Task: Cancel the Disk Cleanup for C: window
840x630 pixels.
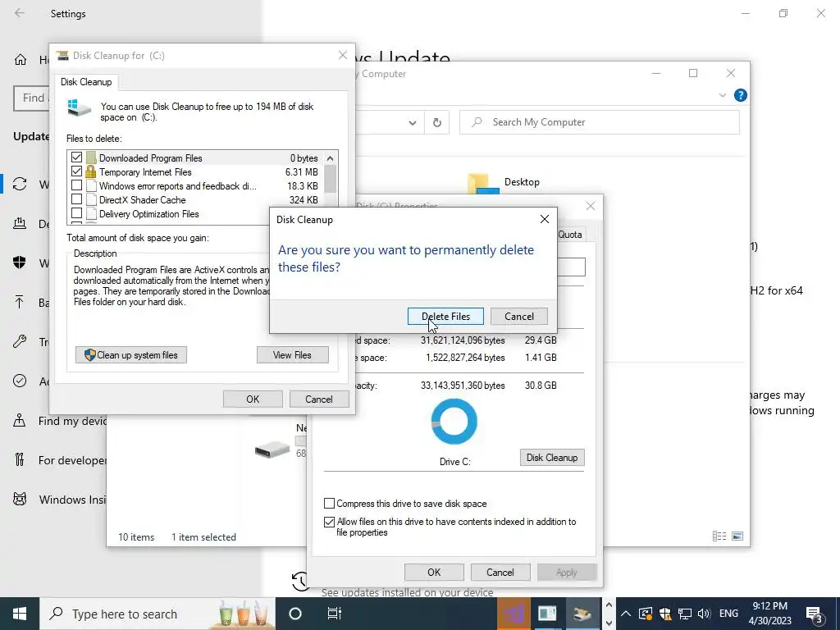Action: tap(319, 399)
